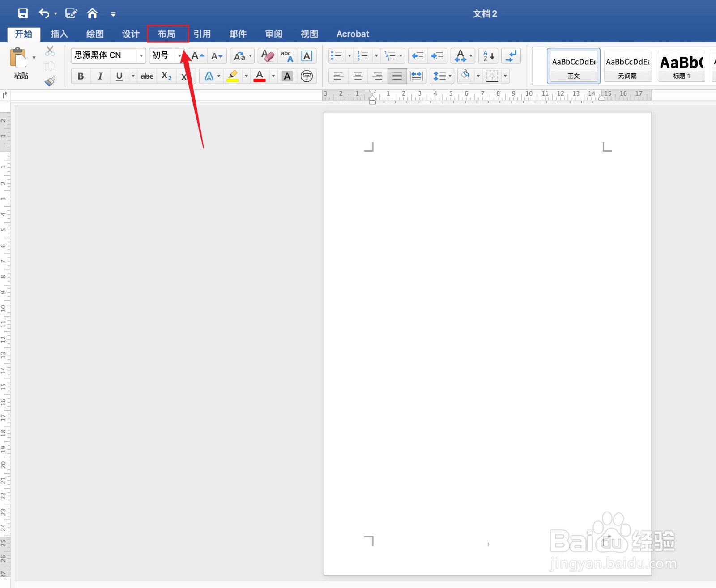Screen dimensions: 716x588
Task: Apply yellow text highlight color
Action: pyautogui.click(x=233, y=76)
